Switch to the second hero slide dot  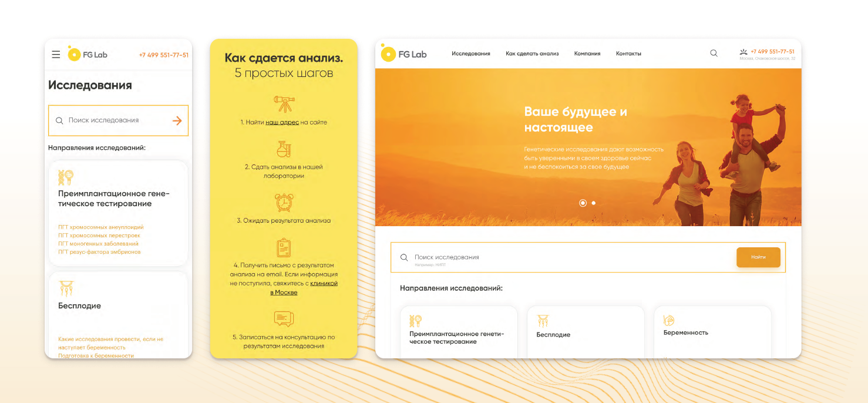(593, 203)
